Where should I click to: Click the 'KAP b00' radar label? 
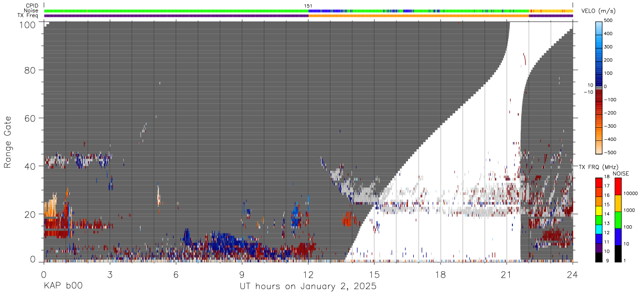(62, 287)
